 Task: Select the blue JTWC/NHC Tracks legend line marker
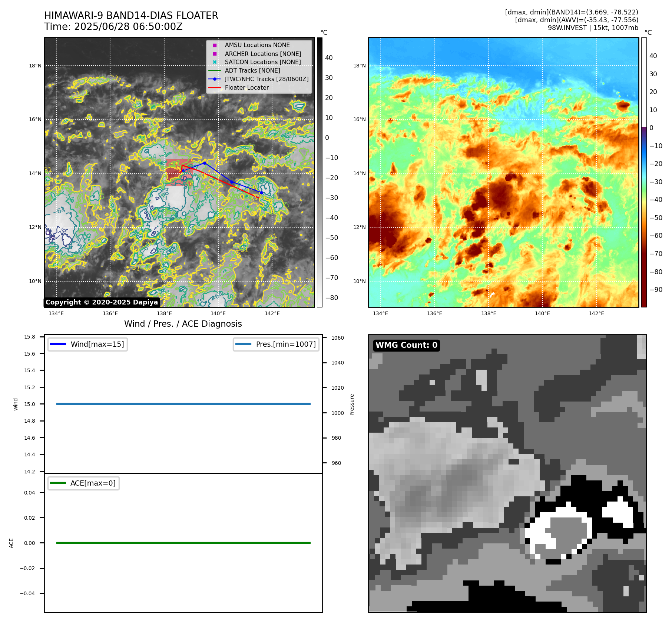tap(215, 79)
